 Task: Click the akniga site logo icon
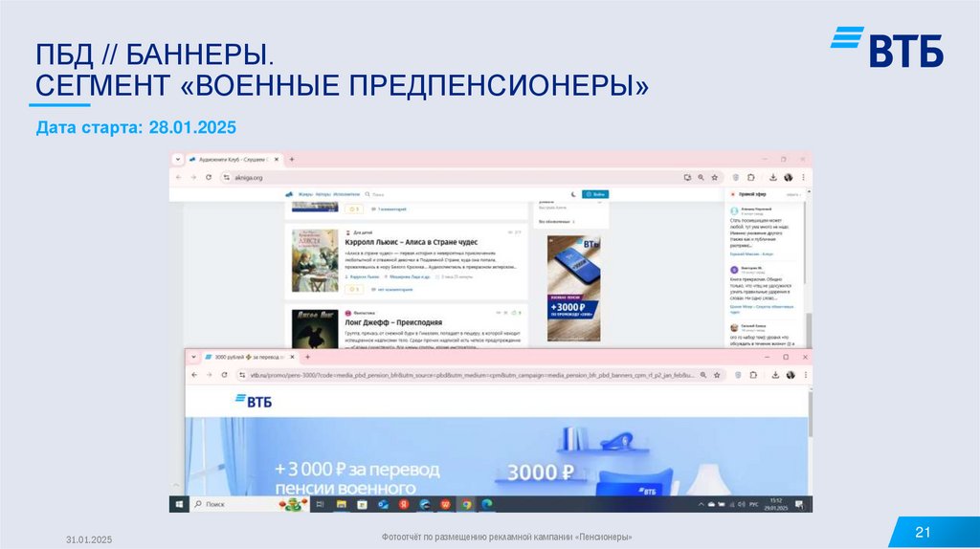pyautogui.click(x=289, y=194)
